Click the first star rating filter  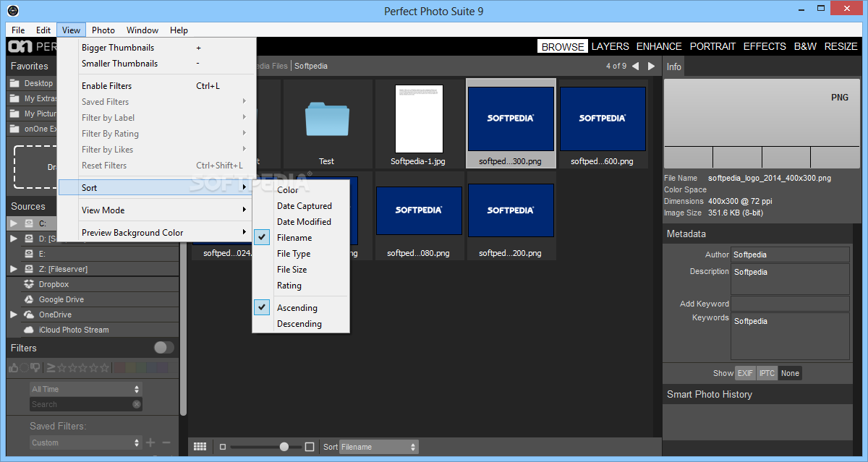coord(61,368)
